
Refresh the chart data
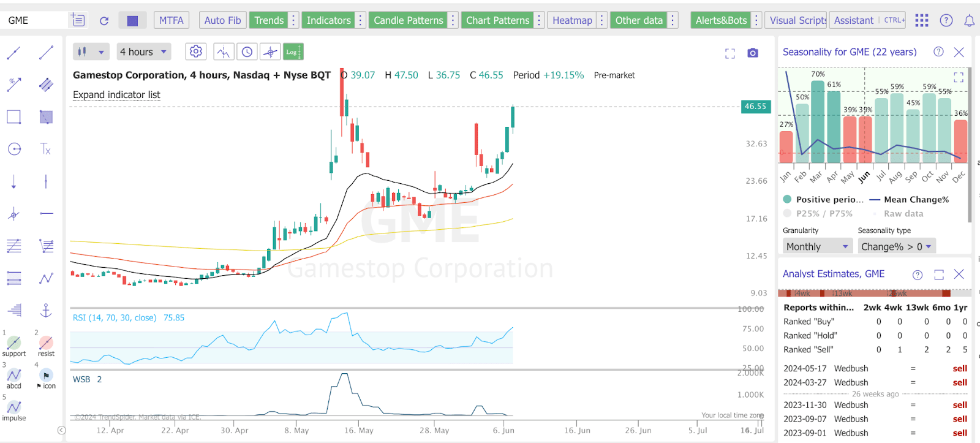(x=104, y=21)
